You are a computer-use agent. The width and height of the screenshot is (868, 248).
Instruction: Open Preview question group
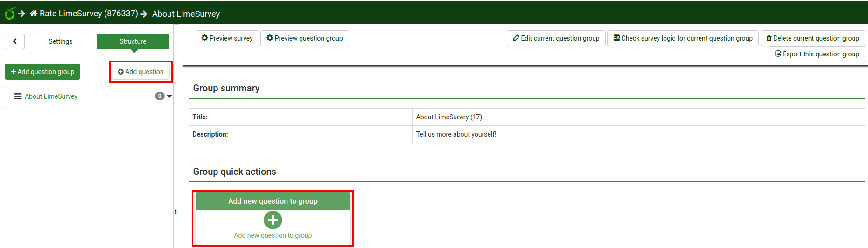304,38
